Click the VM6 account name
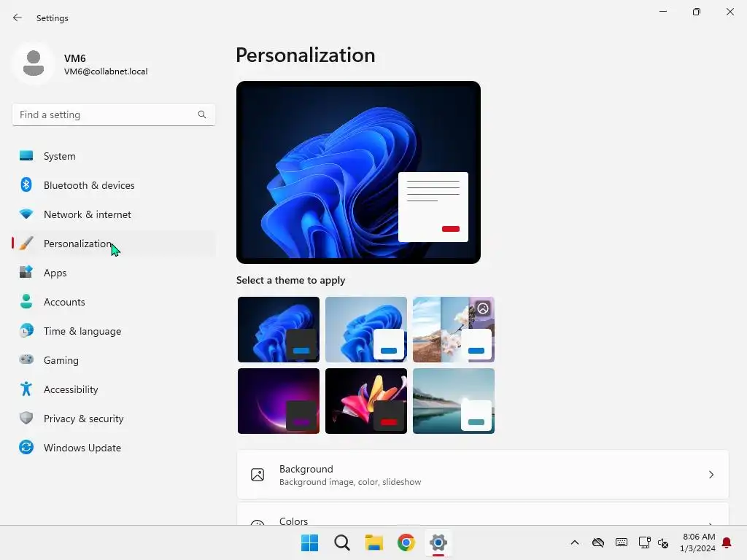This screenshot has width=747, height=560. click(x=75, y=58)
